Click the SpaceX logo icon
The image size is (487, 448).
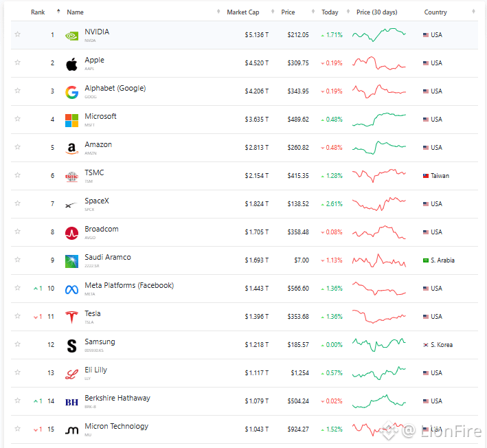click(x=71, y=205)
